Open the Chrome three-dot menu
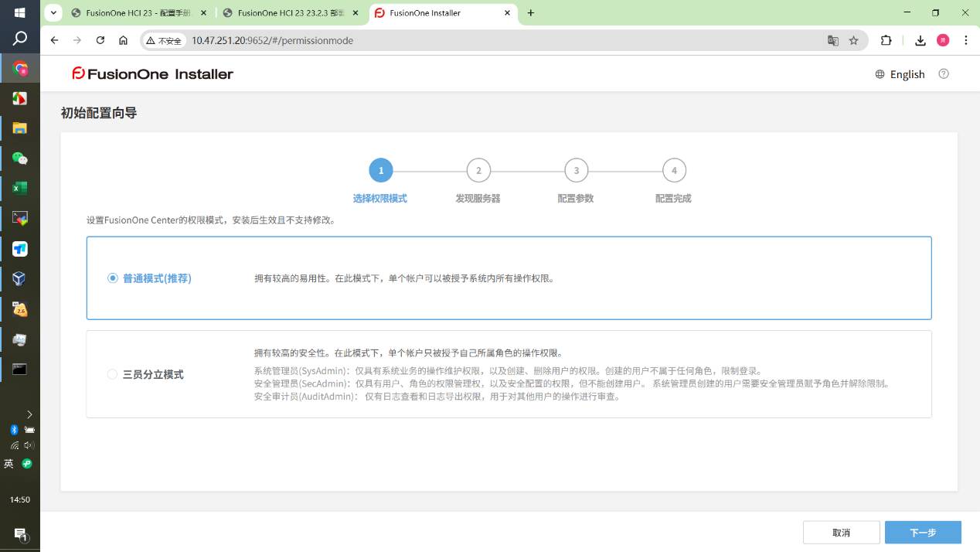Viewport: 980px width, 552px height. click(x=966, y=41)
